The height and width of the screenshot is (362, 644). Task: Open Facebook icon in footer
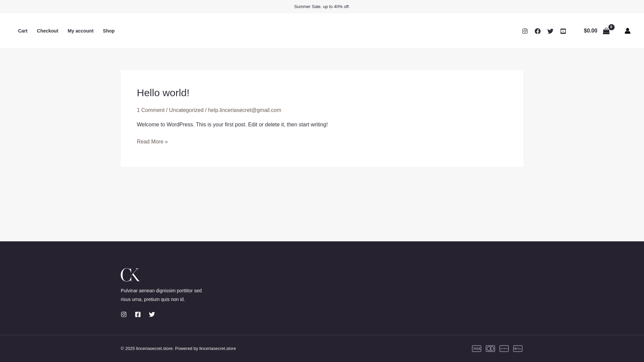pos(138,314)
